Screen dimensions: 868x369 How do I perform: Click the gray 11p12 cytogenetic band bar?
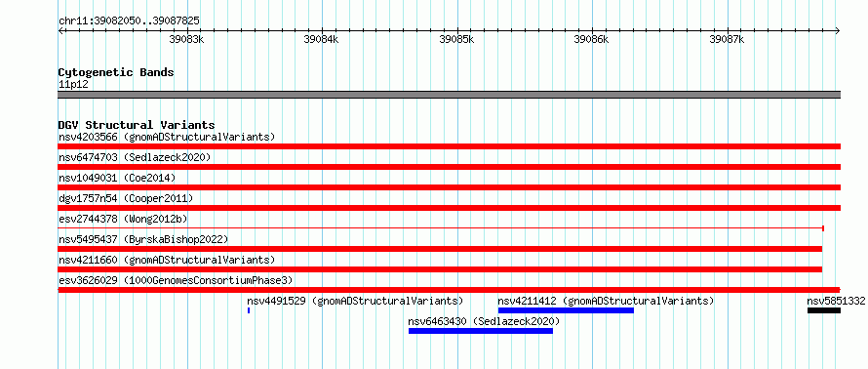tap(450, 95)
